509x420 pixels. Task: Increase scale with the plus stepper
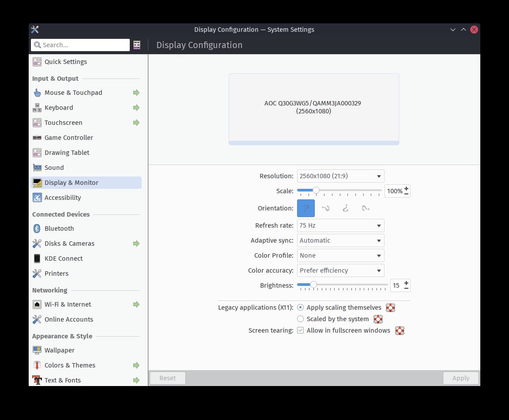tap(406, 188)
